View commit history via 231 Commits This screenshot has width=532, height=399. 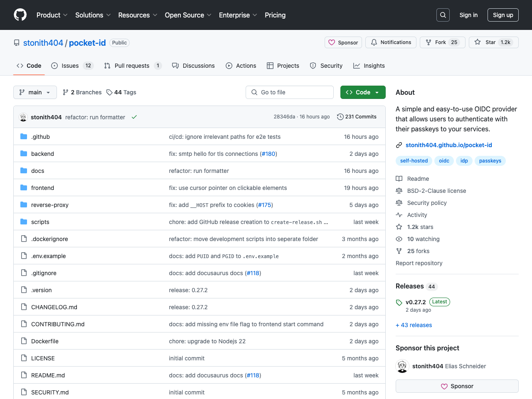[357, 117]
